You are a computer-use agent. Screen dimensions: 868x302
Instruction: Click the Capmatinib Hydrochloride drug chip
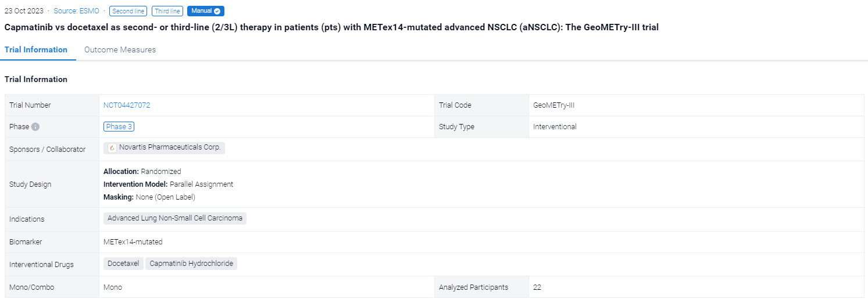191,264
